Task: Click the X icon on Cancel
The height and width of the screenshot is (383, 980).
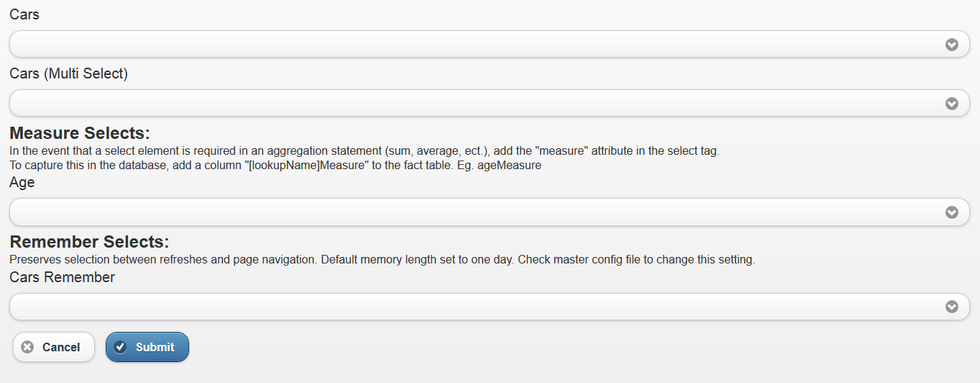Action: (27, 347)
